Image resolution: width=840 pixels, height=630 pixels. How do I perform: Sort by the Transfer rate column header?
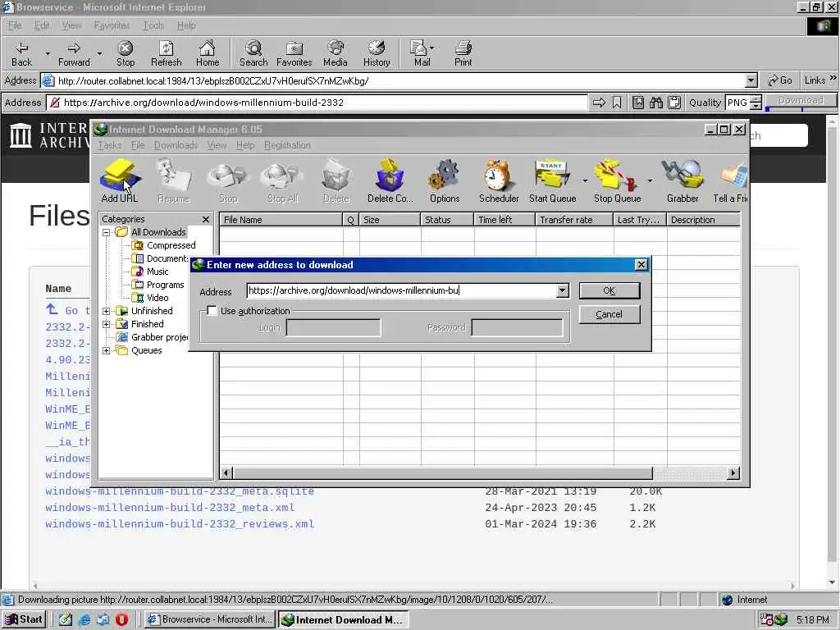click(x=574, y=220)
